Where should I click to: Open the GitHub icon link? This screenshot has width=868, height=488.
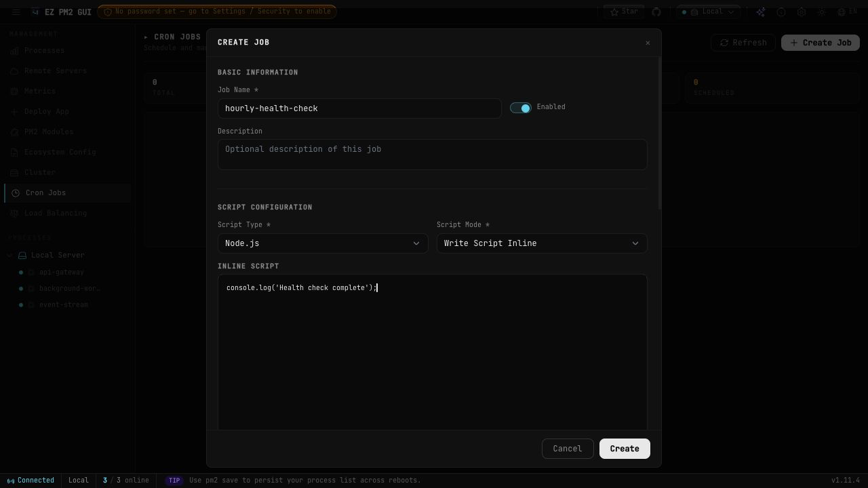656,12
